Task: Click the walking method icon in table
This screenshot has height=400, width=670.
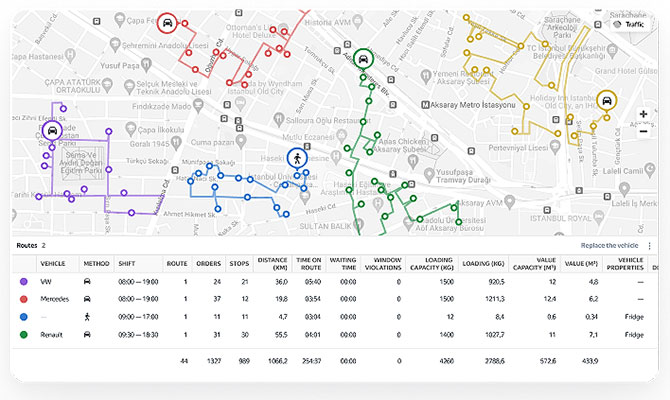Action: tap(89, 317)
